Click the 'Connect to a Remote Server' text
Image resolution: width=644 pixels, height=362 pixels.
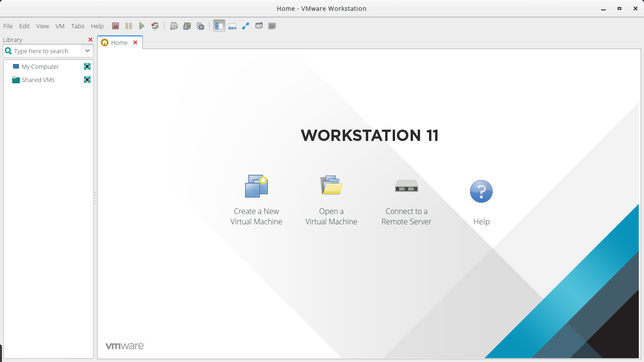click(x=406, y=216)
